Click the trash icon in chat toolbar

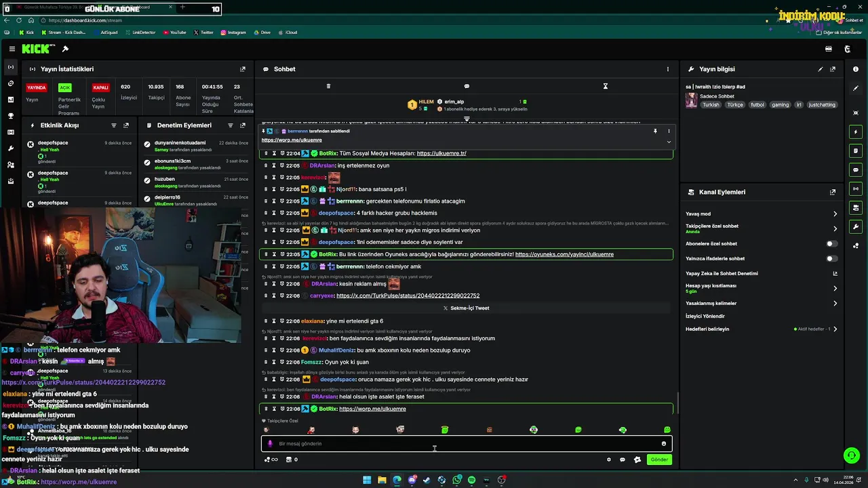[328, 86]
